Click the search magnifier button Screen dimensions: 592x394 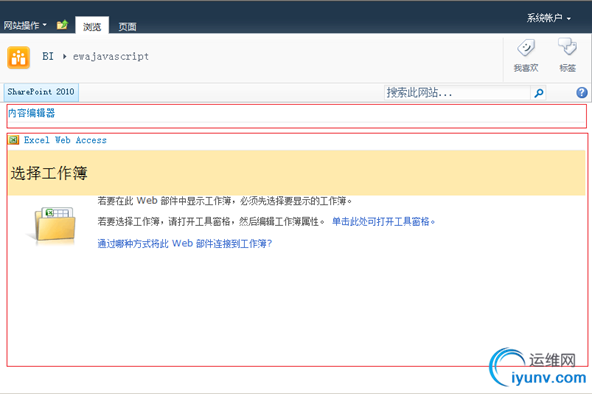(539, 92)
